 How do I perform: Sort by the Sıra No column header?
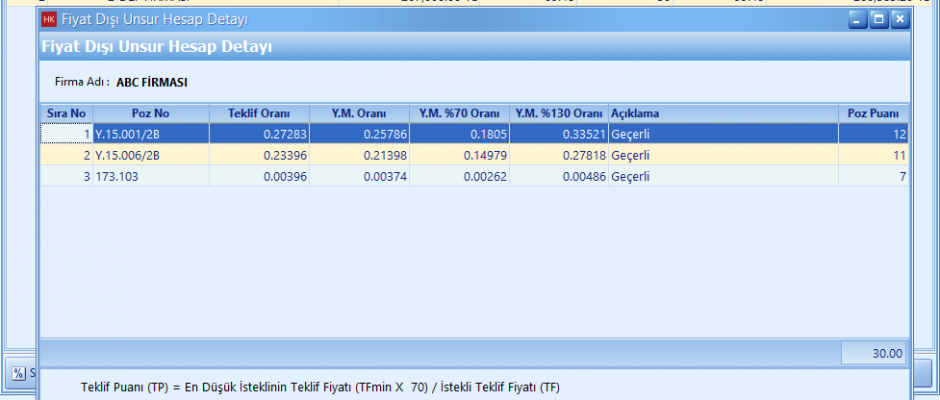coord(66,113)
